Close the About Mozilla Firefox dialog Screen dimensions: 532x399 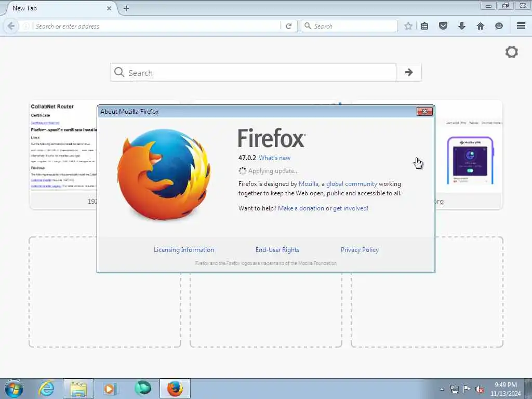424,111
